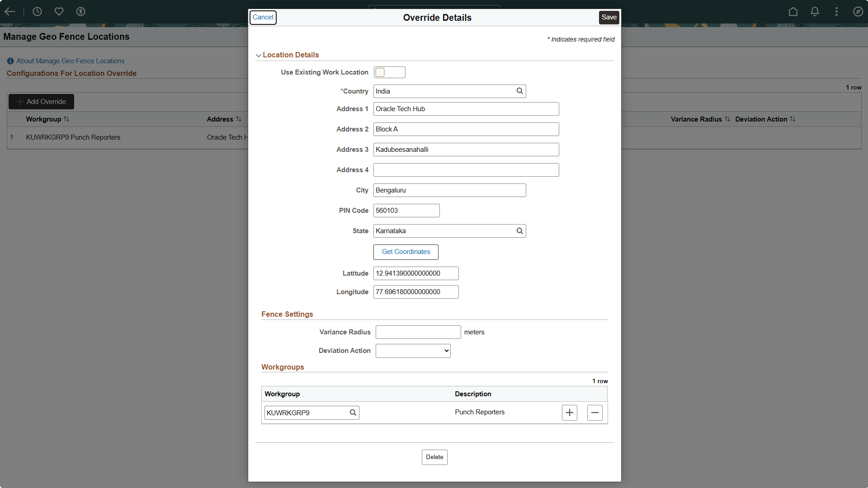
Task: Add a new workgroup row
Action: point(569,413)
